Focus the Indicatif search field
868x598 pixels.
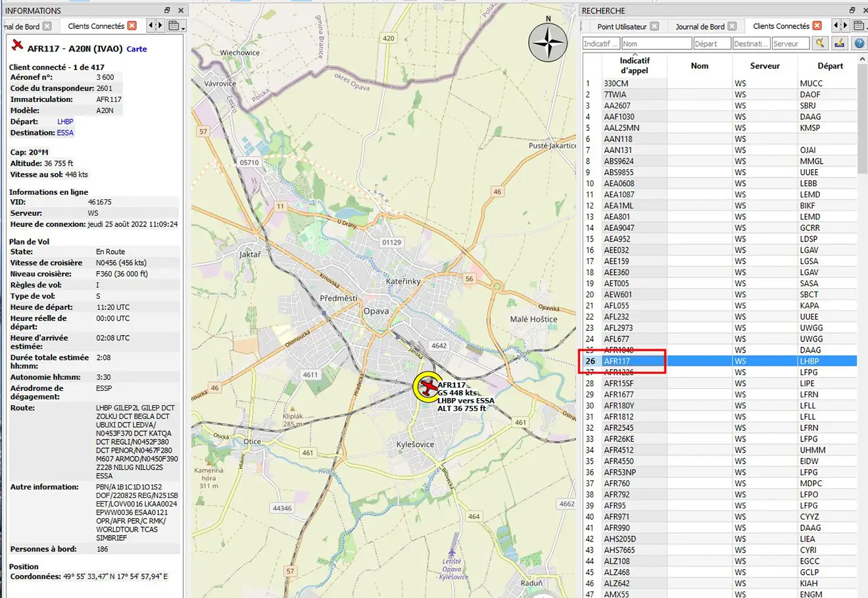click(x=601, y=43)
